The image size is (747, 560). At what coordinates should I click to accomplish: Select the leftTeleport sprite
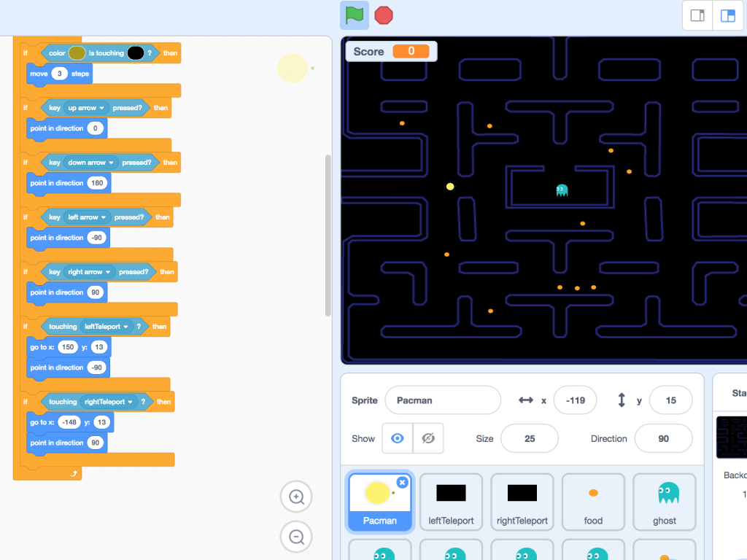click(451, 502)
